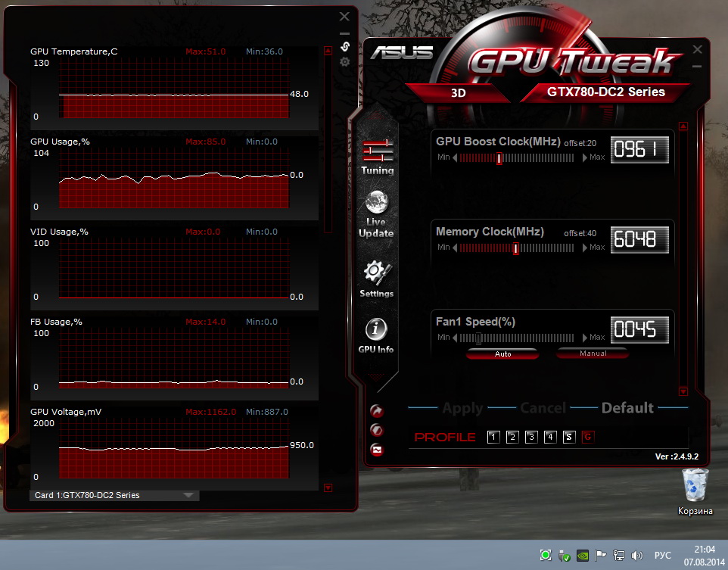Click the round monitoring graph icon
The height and width of the screenshot is (570, 728).
[x=377, y=450]
